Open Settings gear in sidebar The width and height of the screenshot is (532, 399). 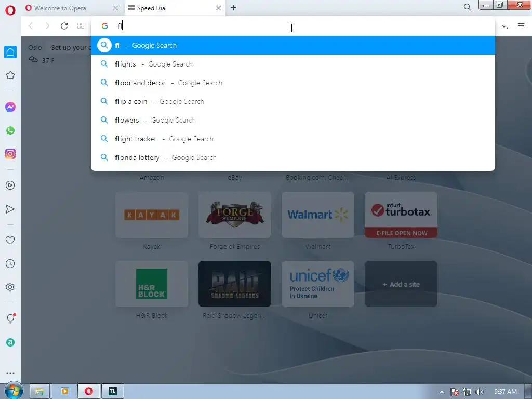click(10, 287)
